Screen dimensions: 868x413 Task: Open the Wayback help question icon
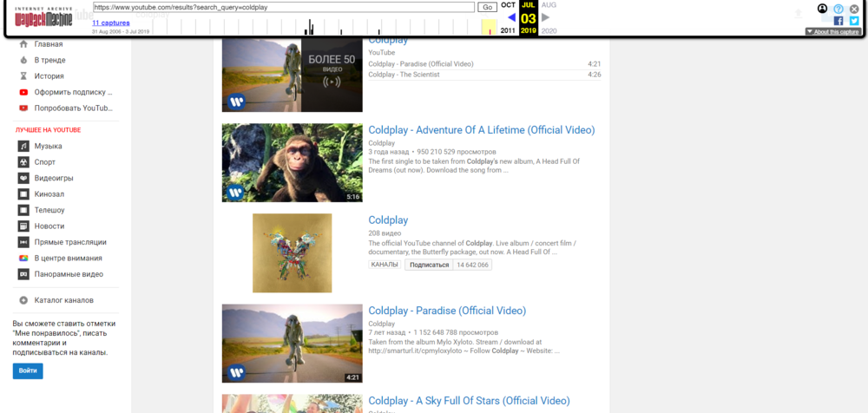pos(838,9)
